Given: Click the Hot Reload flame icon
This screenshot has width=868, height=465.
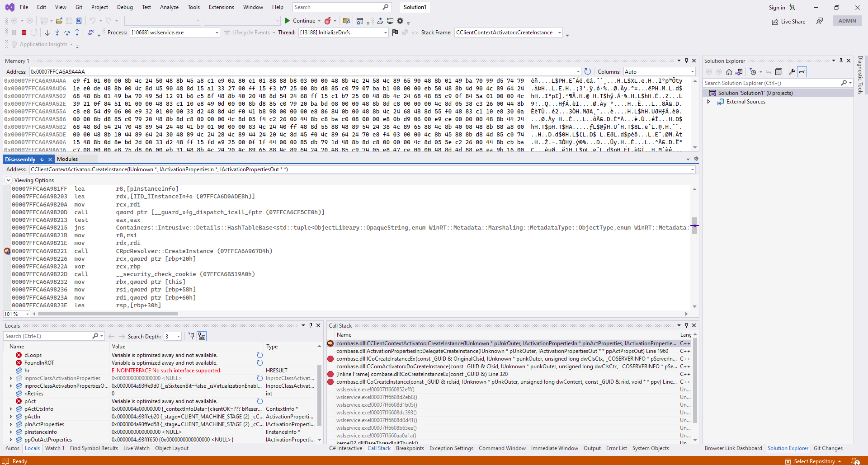Looking at the screenshot, I should coord(328,20).
